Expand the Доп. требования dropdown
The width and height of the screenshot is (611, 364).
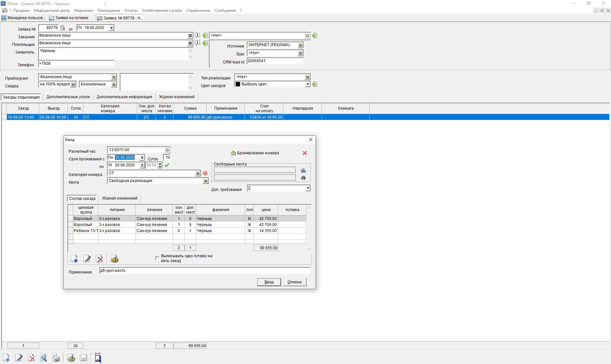point(308,188)
